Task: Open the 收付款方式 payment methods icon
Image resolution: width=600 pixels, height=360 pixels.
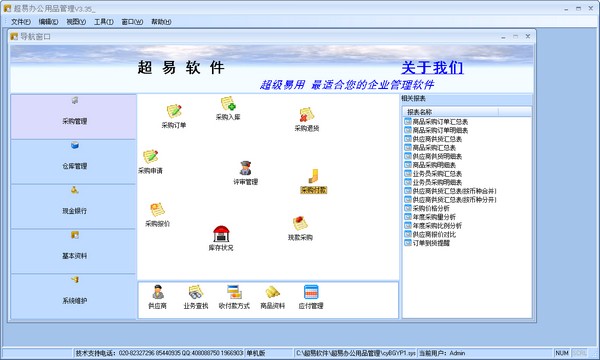Action: pyautogui.click(x=234, y=297)
